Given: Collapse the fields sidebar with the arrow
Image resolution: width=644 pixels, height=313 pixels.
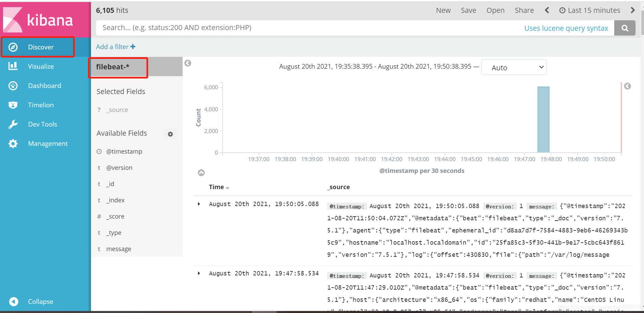Looking at the screenshot, I should [188, 63].
